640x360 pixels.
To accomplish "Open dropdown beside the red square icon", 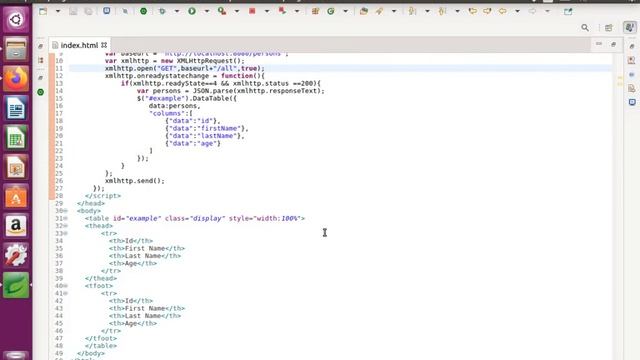I will tap(267, 11).
